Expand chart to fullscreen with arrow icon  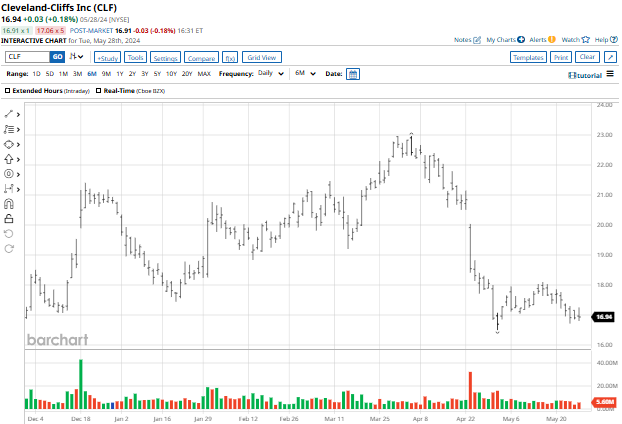pos(611,58)
